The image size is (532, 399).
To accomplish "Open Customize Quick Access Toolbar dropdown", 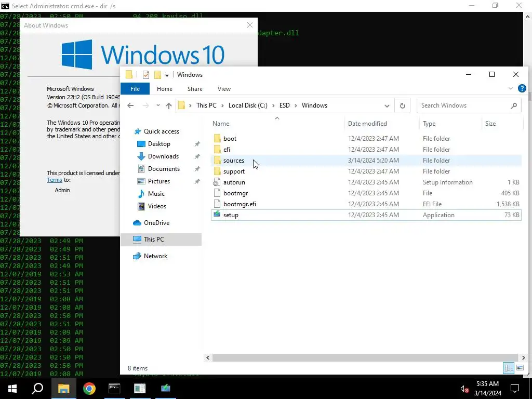I will (167, 75).
